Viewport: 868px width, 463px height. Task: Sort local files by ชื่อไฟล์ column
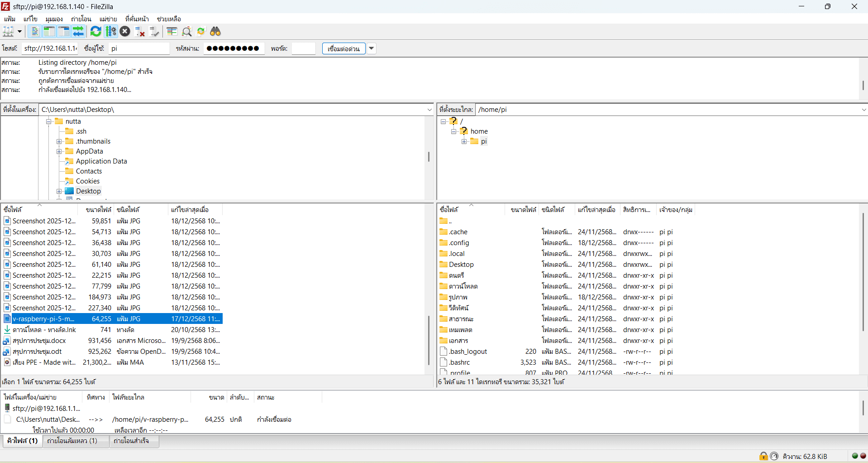[x=39, y=210]
